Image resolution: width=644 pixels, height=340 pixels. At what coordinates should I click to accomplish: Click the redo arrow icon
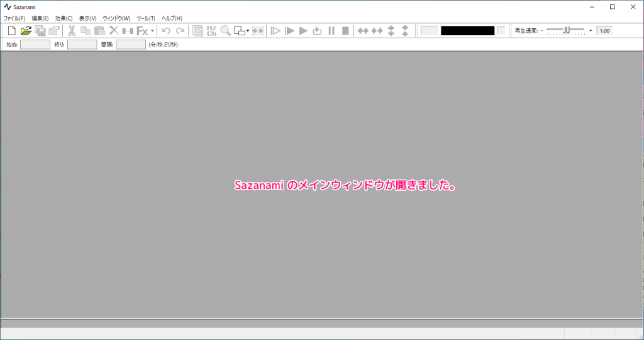pyautogui.click(x=180, y=31)
